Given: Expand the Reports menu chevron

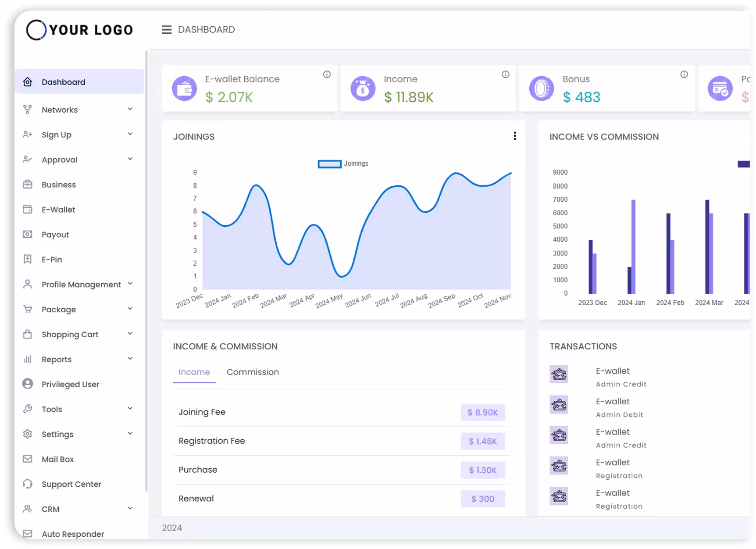Looking at the screenshot, I should point(130,359).
